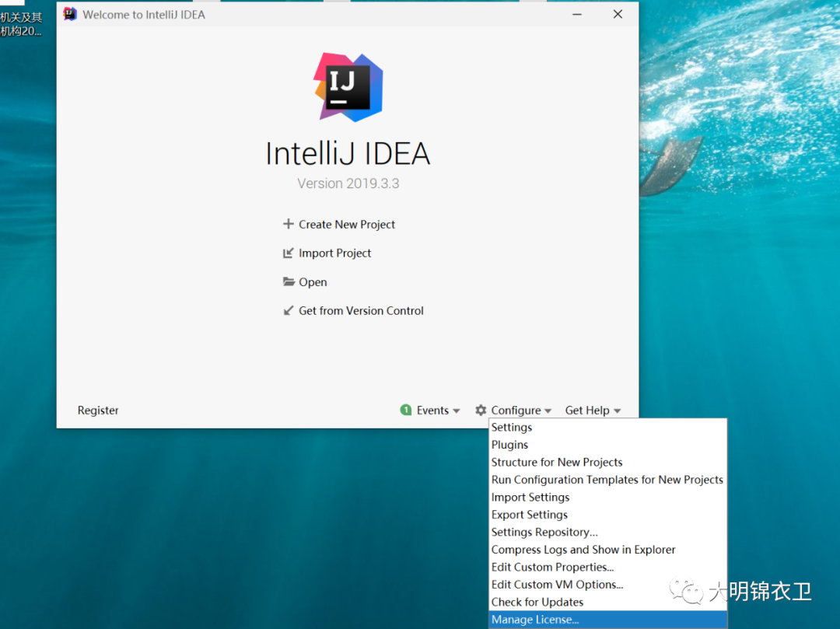Click the folder icon beside Open
Image resolution: width=840 pixels, height=629 pixels.
point(289,281)
